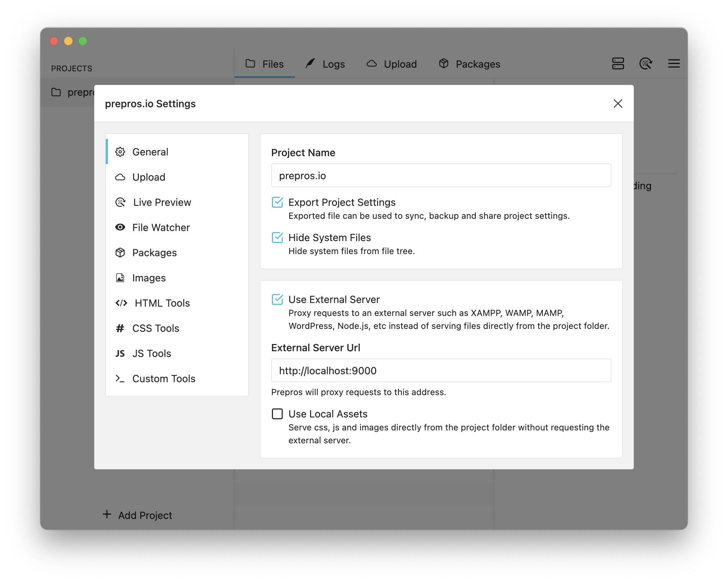Disable the Use External Server checkbox
728x583 pixels.
click(277, 299)
